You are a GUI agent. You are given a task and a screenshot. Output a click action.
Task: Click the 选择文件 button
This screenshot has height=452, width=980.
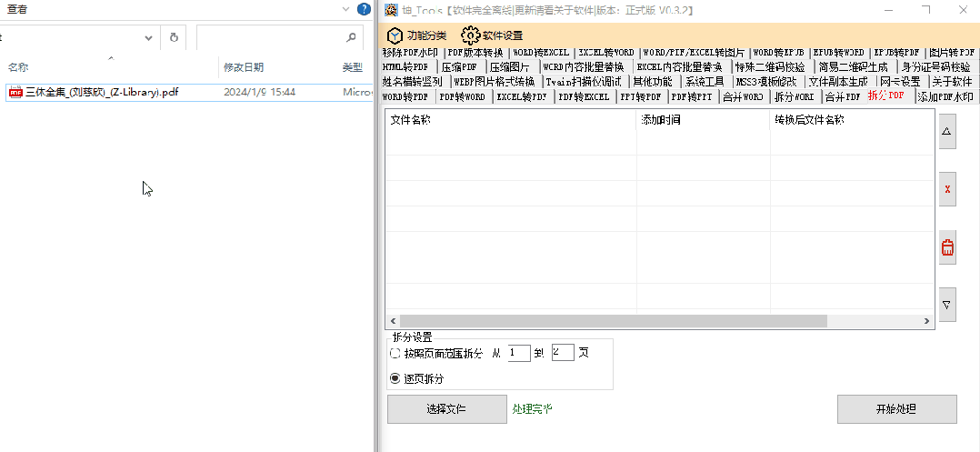pyautogui.click(x=447, y=409)
